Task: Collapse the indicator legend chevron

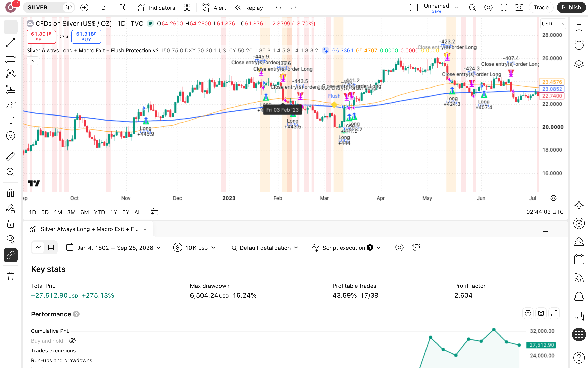Action: pos(32,61)
